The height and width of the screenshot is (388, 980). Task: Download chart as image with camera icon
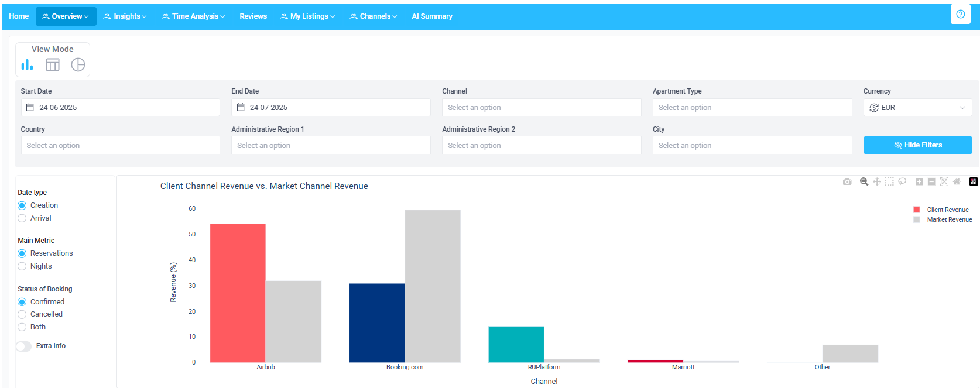847,182
